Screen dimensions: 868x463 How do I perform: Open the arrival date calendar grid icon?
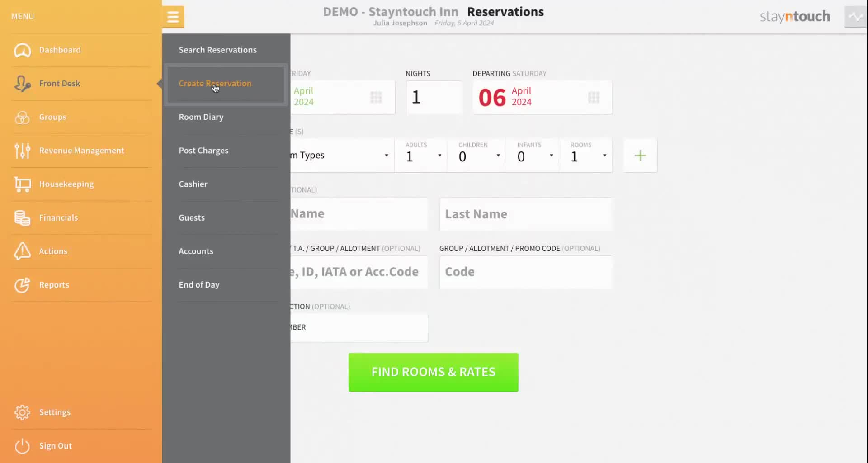[376, 97]
